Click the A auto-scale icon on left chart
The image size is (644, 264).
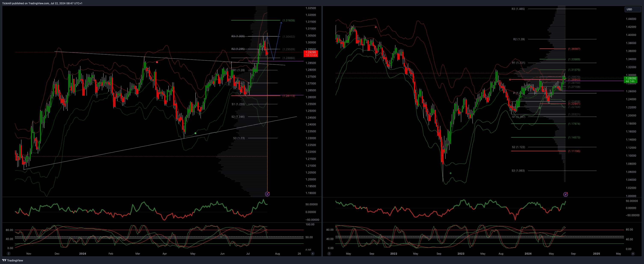(x=313, y=254)
